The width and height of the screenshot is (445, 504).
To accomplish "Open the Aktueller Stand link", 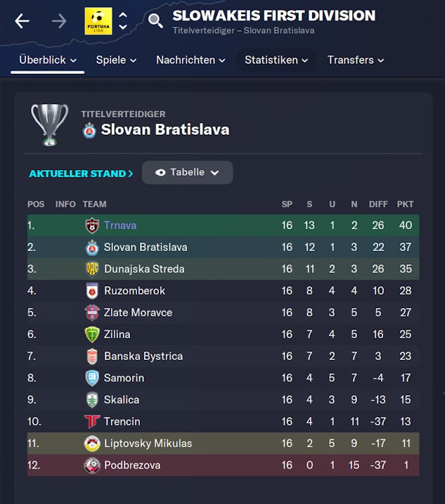I will (x=81, y=173).
